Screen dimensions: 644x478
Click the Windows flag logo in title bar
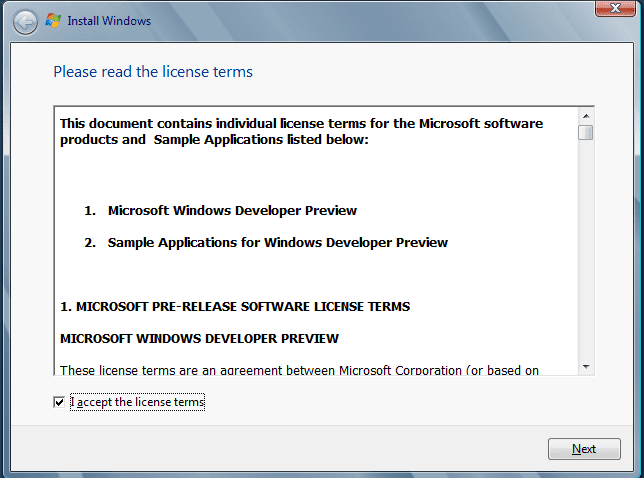click(53, 21)
